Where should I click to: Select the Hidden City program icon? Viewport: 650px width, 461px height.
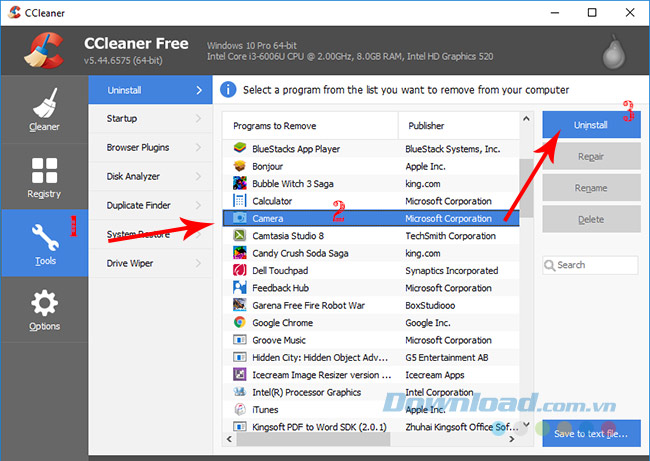click(240, 357)
